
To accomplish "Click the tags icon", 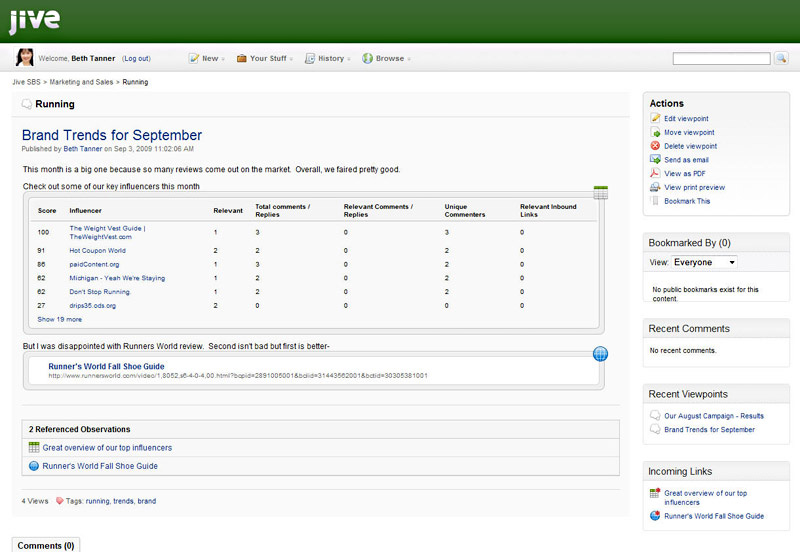I will (59, 501).
